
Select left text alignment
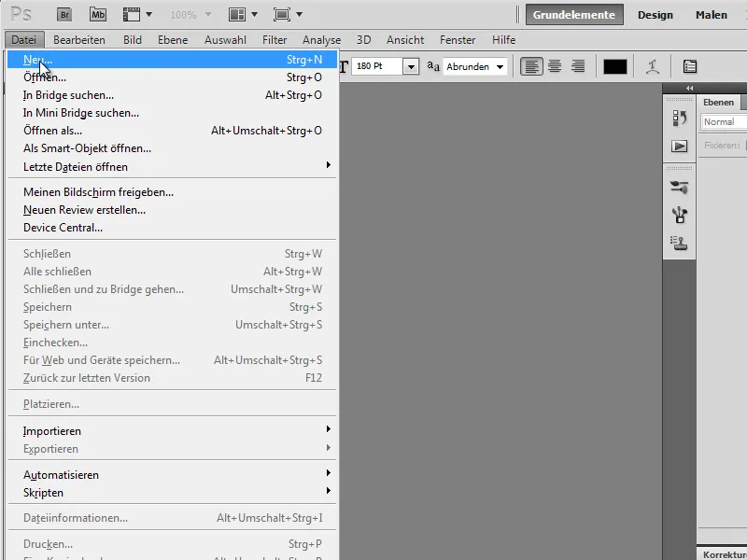click(x=531, y=66)
